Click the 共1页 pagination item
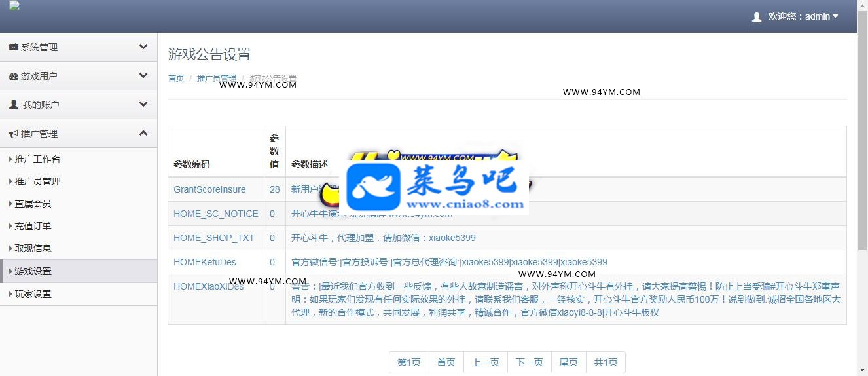868x376 pixels. (606, 362)
